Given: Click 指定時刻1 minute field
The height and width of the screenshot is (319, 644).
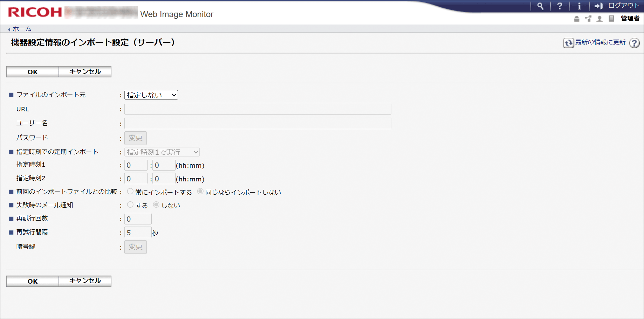Looking at the screenshot, I should coord(164,165).
